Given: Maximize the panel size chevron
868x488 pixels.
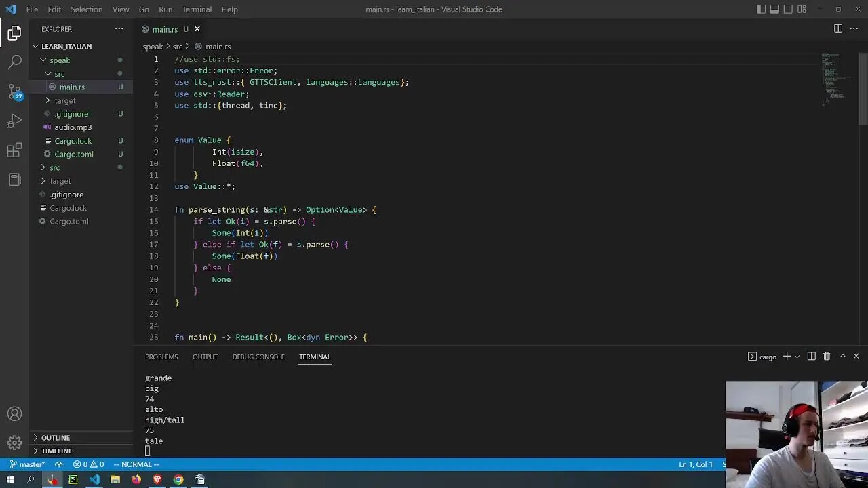Looking at the screenshot, I should tap(843, 357).
